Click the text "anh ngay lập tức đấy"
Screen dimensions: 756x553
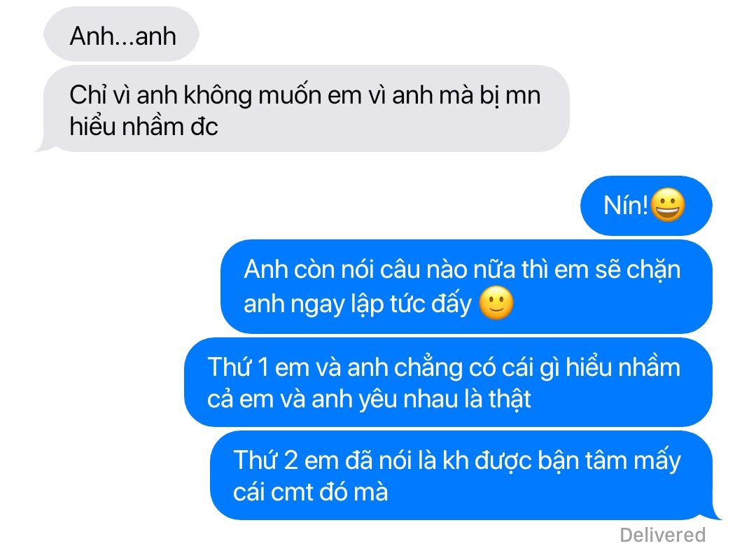pyautogui.click(x=357, y=304)
